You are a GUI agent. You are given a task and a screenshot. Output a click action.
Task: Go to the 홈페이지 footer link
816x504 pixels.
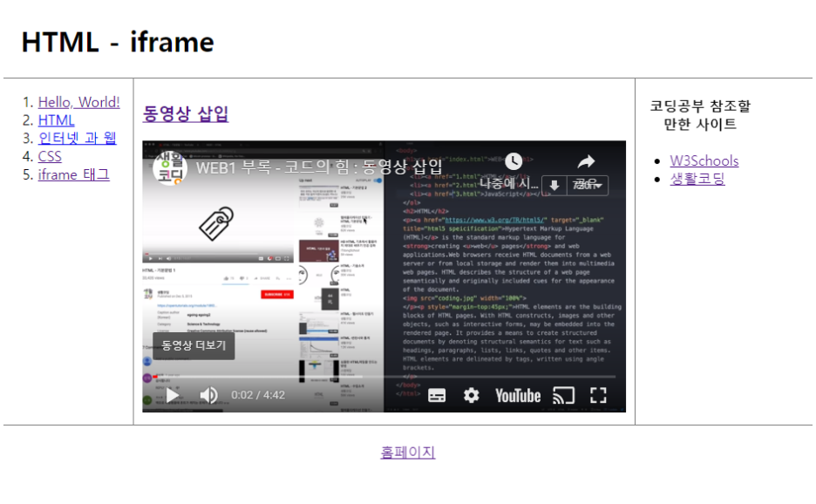point(408,452)
